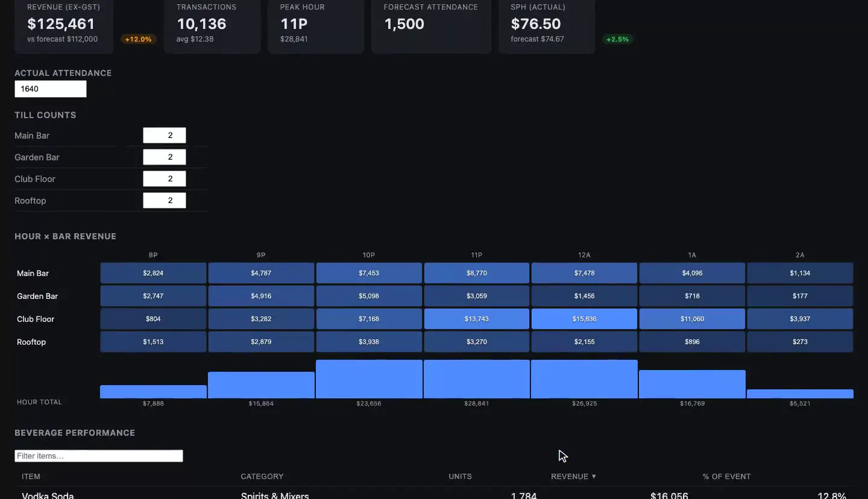Focus the Filter items search box
Viewport: 868px width, 499px height.
(x=99, y=456)
